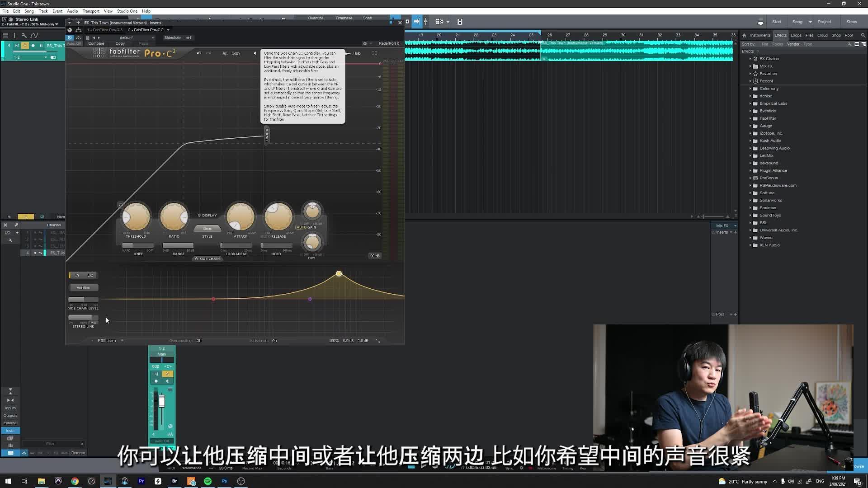Toggle Lookahead On setting
The width and height of the screenshot is (868, 488).
click(x=274, y=341)
